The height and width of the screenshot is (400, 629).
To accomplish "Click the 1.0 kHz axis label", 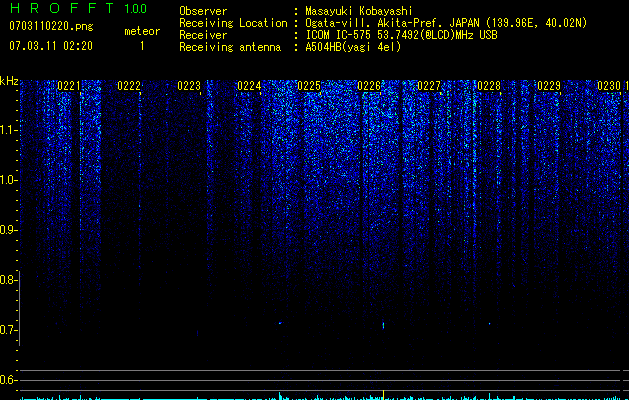I will point(8,180).
